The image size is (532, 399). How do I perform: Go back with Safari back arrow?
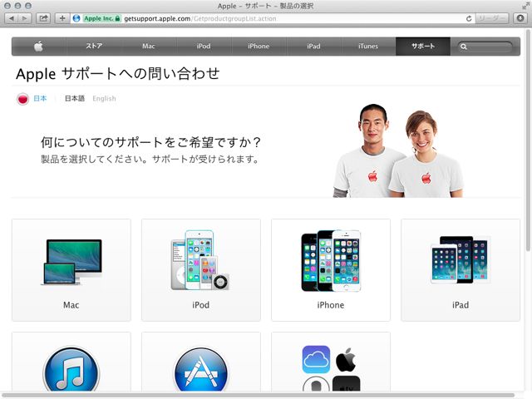point(12,18)
